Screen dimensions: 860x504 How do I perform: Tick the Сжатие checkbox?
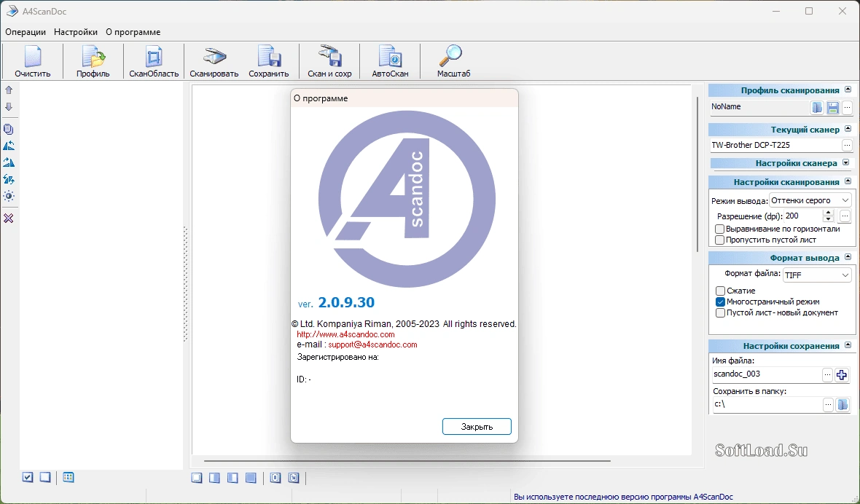pos(721,291)
